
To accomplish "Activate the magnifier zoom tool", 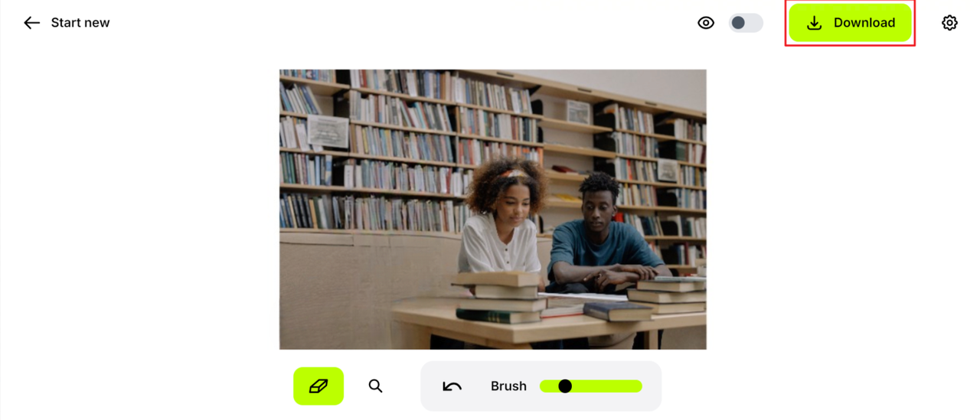I will [375, 386].
